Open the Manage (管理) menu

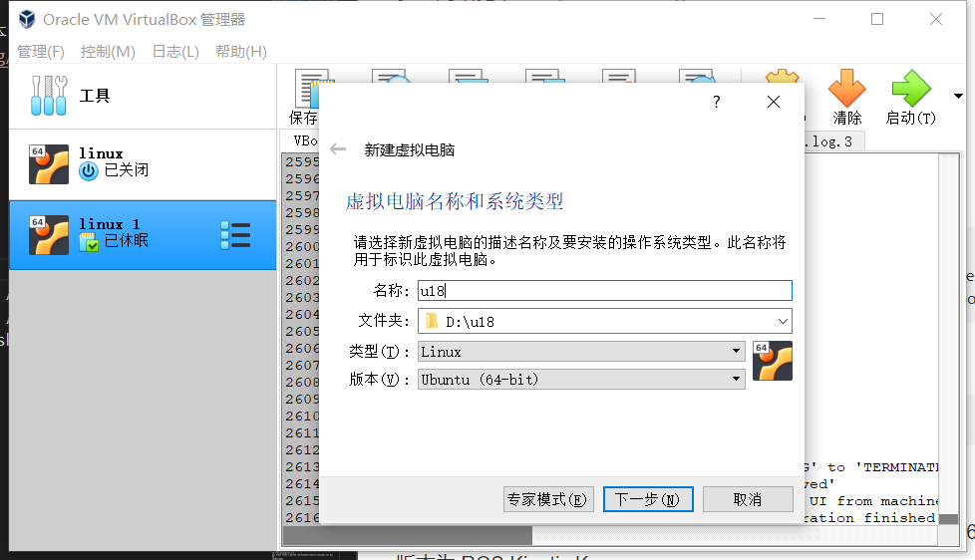40,51
